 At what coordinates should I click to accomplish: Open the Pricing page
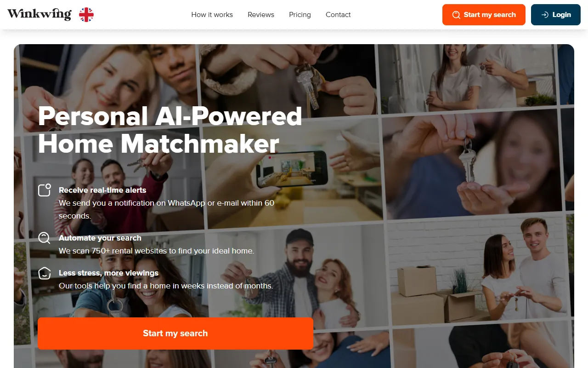[x=300, y=15]
